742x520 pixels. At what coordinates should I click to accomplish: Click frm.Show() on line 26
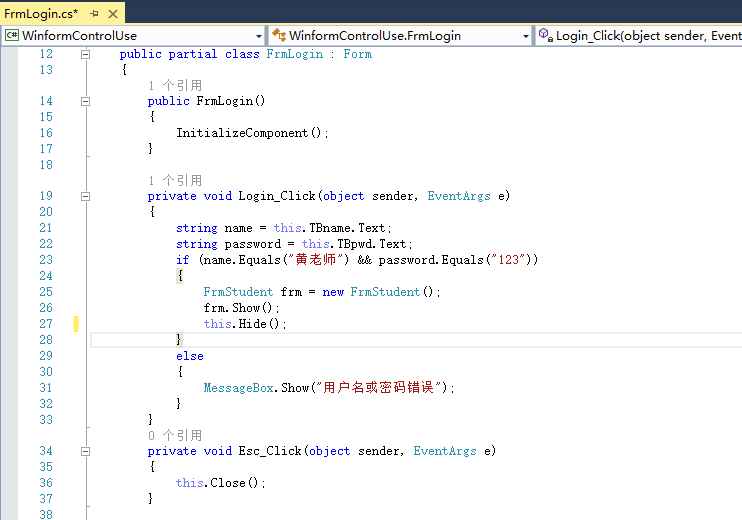238,308
